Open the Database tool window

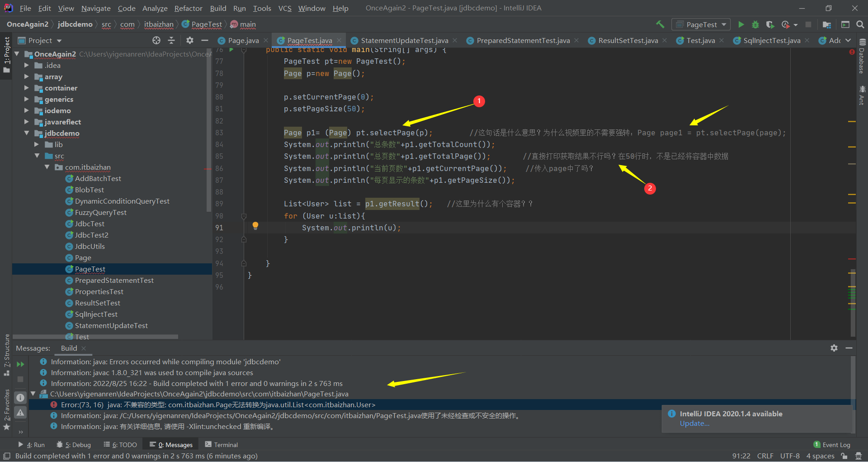[x=862, y=56]
